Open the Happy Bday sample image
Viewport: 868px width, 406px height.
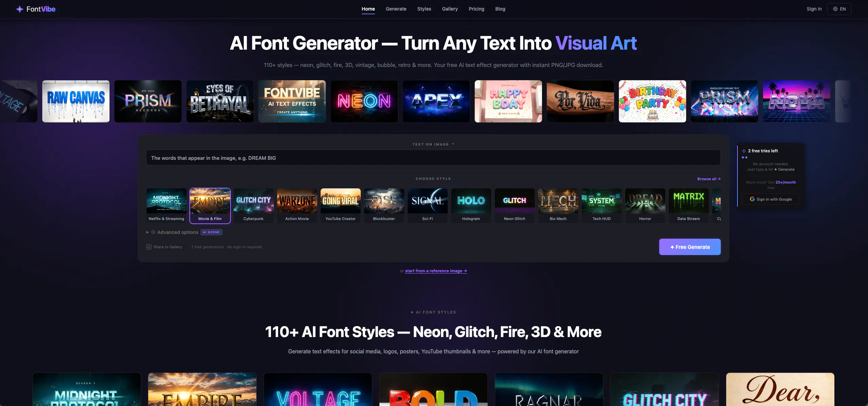508,101
